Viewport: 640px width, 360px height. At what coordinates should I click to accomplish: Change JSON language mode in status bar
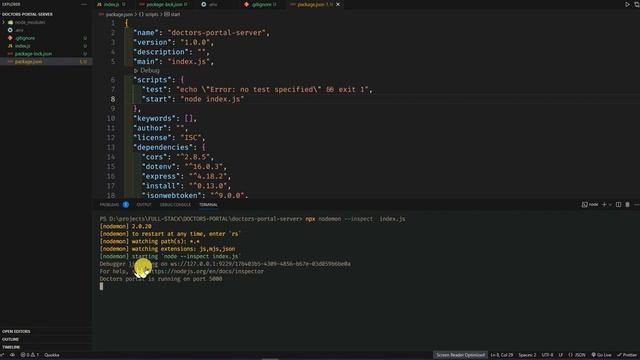[x=577, y=355]
